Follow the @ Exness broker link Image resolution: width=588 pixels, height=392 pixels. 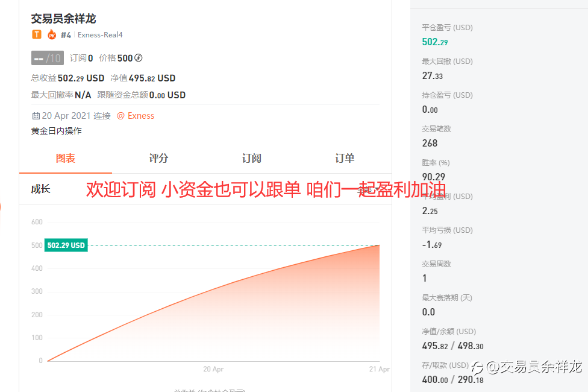coord(136,116)
